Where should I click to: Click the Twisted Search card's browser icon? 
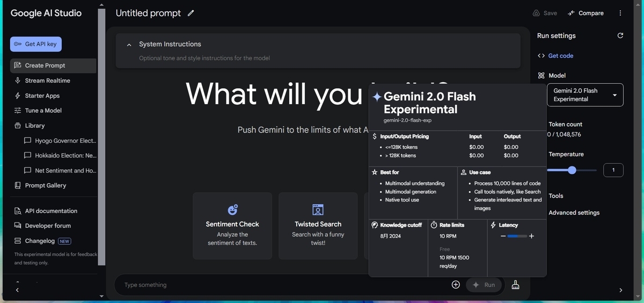[318, 210]
